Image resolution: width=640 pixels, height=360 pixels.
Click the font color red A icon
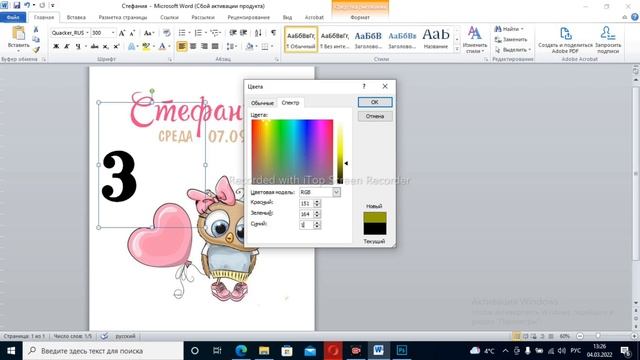click(x=162, y=47)
